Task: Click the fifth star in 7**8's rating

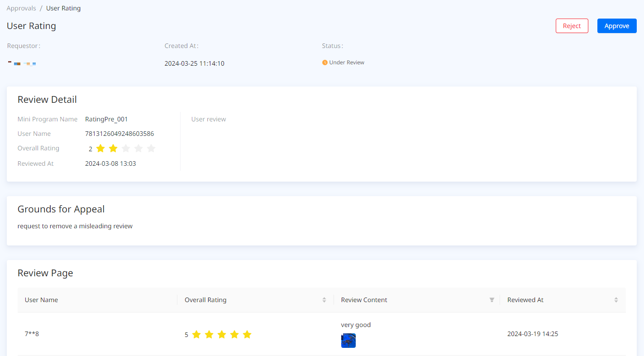Action: 247,335
